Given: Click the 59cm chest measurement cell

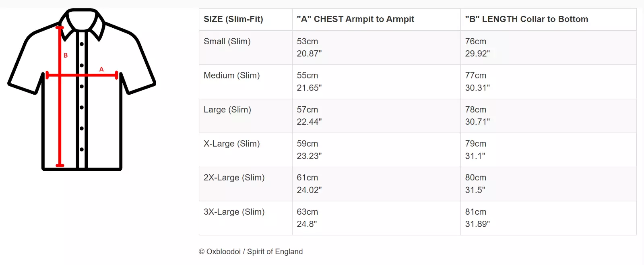Looking at the screenshot, I should (x=376, y=150).
